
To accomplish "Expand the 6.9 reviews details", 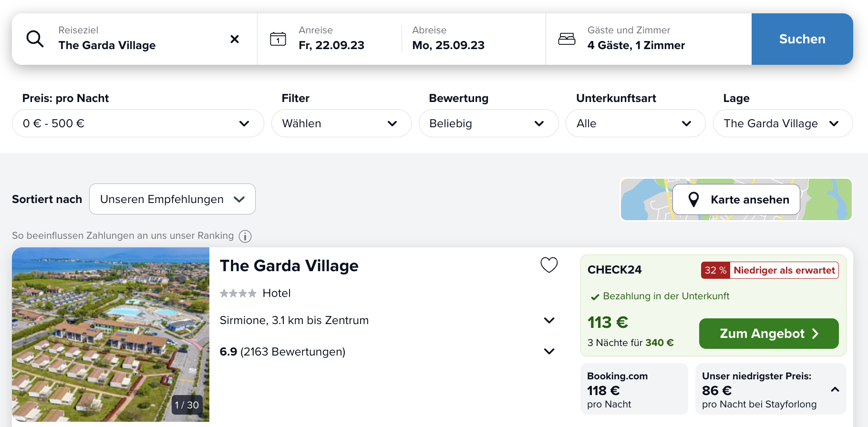I will [549, 351].
